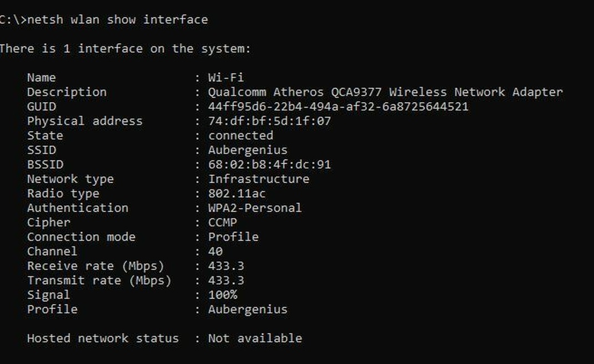Viewport: 594px width, 364px height.
Task: Click the physical address 74:df:bf:5d:1f:07
Action: 269,121
